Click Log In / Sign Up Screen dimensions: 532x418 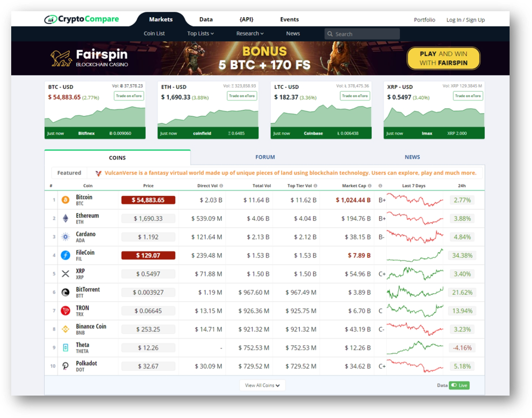coord(466,20)
